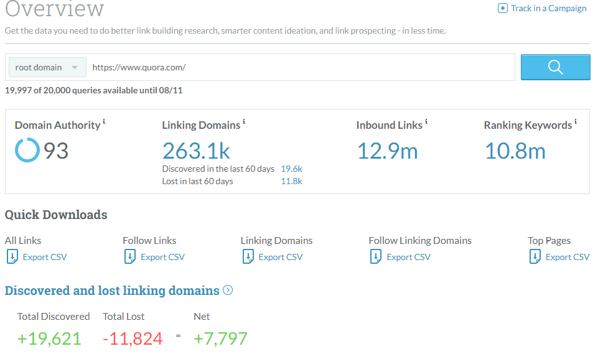Open the Track in a Campaign link
603x364 pixels.
click(x=548, y=9)
